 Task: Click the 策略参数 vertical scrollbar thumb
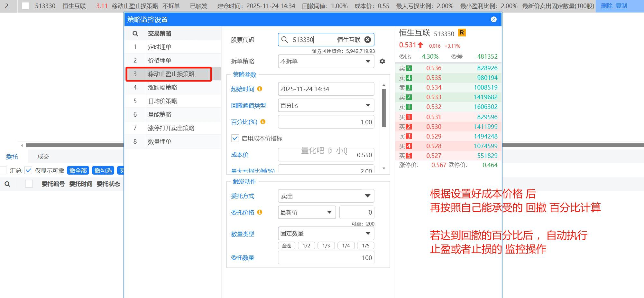pos(383,108)
